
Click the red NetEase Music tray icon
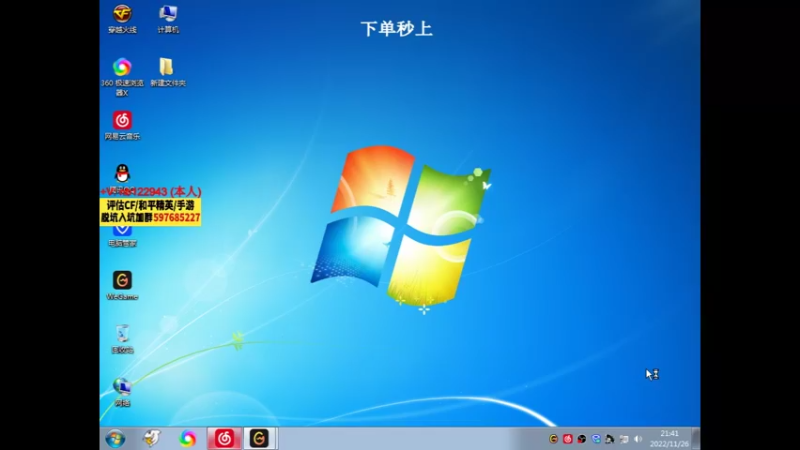click(x=567, y=439)
